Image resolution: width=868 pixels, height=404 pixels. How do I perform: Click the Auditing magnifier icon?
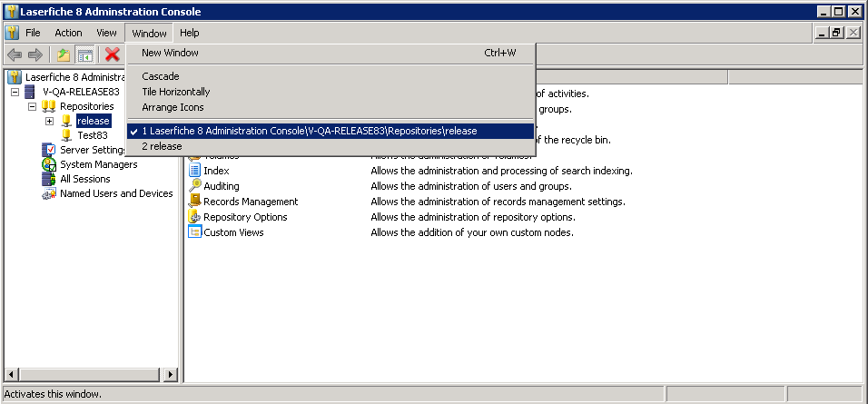(194, 185)
